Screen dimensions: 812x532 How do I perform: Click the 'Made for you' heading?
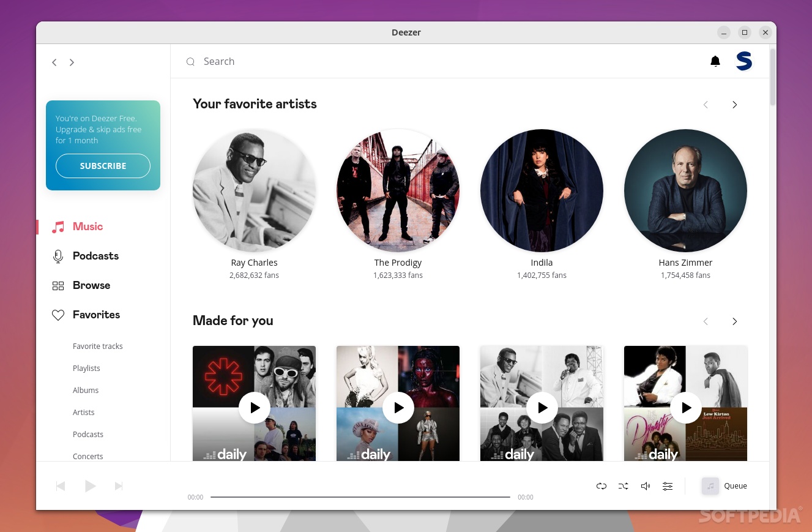pyautogui.click(x=233, y=321)
